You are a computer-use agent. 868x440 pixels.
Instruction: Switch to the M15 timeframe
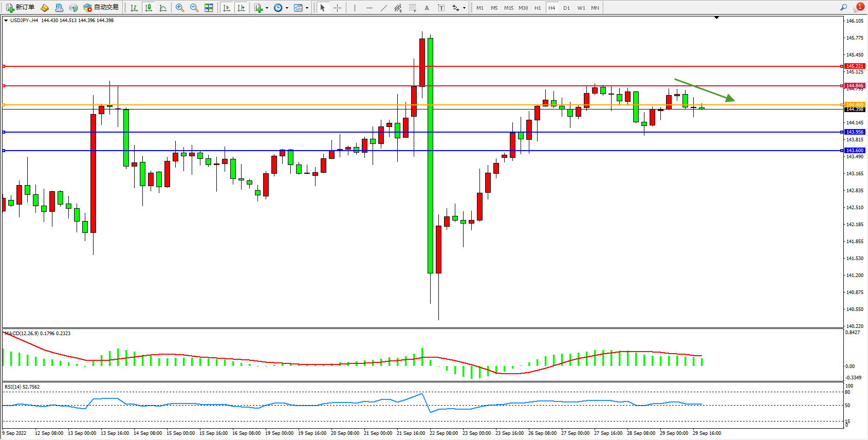click(x=508, y=8)
